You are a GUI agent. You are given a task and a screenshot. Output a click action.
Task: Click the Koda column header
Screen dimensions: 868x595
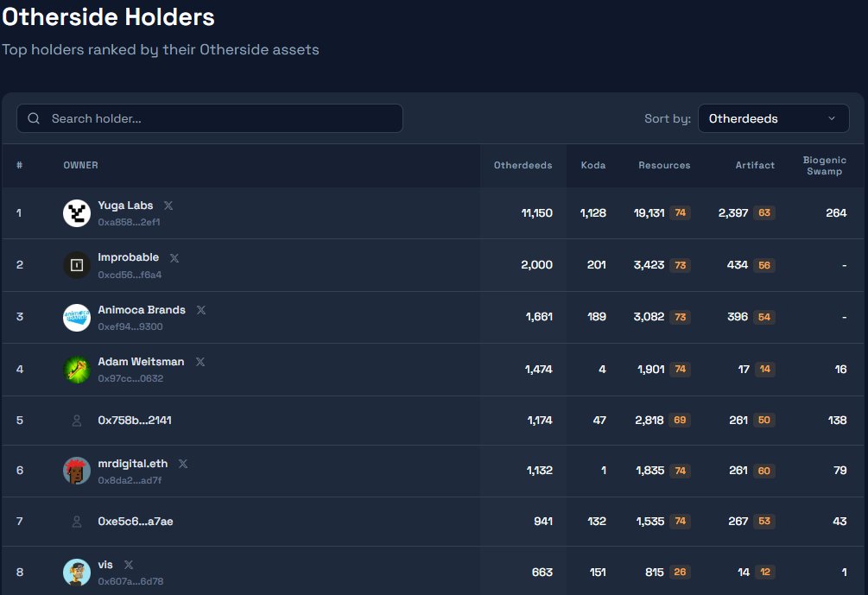pos(592,165)
